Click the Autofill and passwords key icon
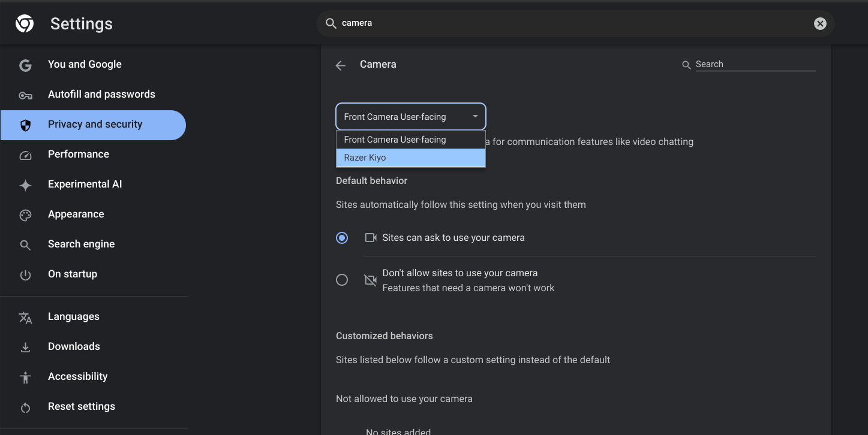The width and height of the screenshot is (868, 435). 25,95
